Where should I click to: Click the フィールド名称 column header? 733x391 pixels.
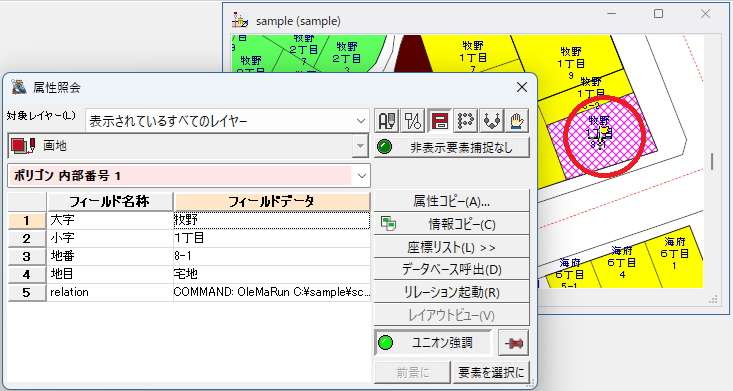pyautogui.click(x=110, y=202)
